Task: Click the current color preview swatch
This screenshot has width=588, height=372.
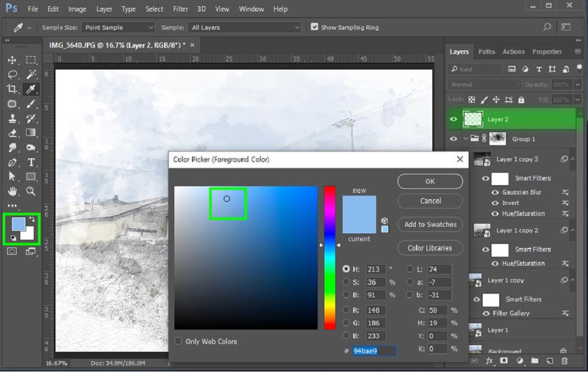Action: click(359, 225)
